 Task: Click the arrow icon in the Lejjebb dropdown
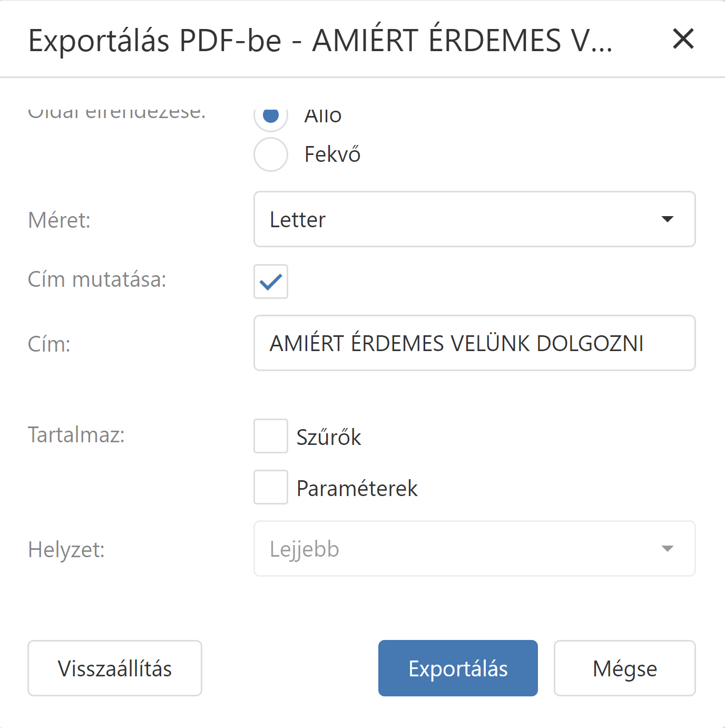(x=667, y=549)
